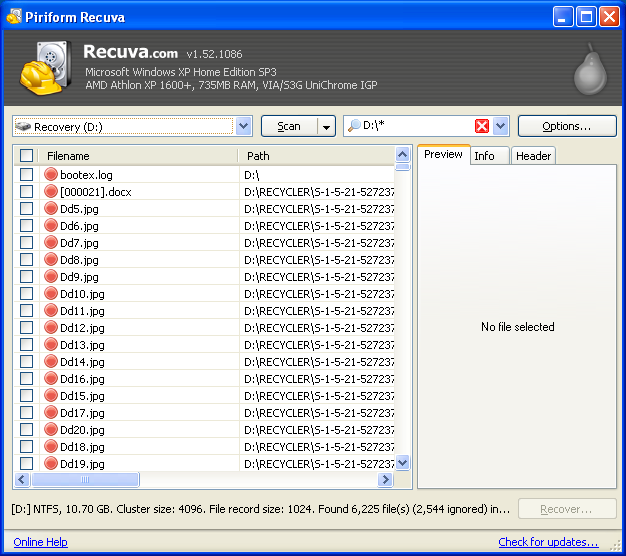Click the red status dot for Dd10.jpg

[x=51, y=293]
